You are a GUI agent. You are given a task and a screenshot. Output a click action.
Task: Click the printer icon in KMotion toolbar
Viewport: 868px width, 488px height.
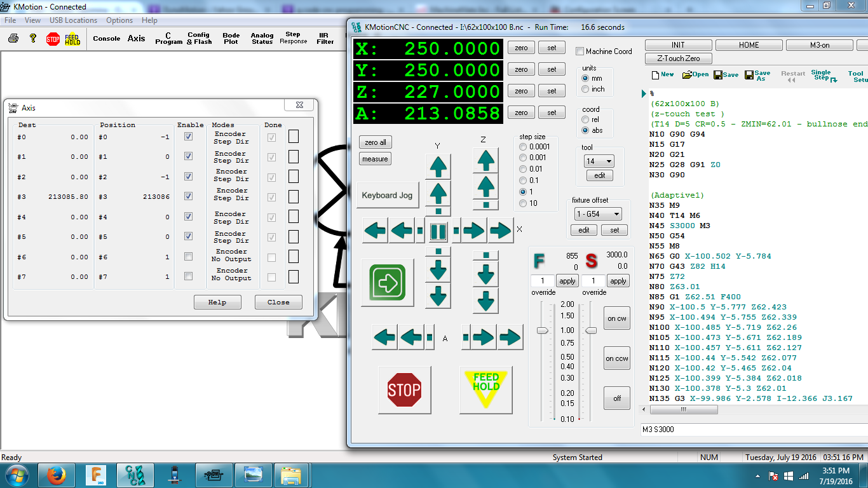click(x=13, y=39)
